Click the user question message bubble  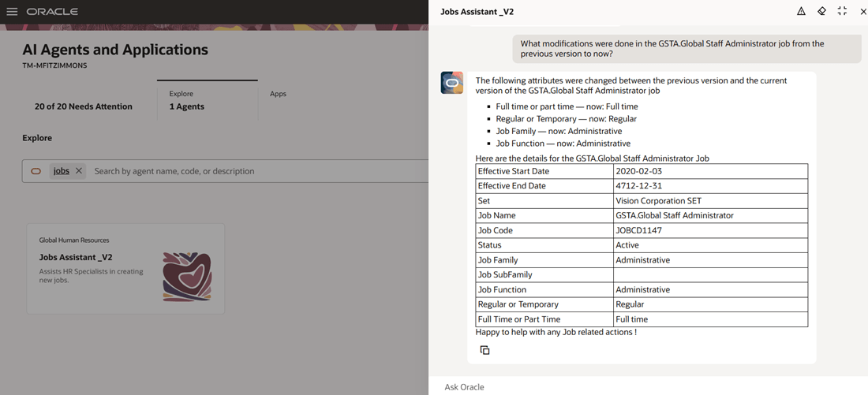pyautogui.click(x=687, y=49)
